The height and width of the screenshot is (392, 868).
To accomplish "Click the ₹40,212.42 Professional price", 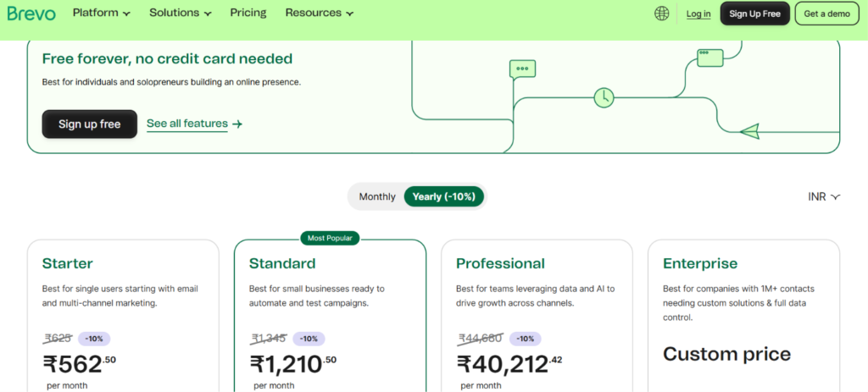I will (x=509, y=364).
